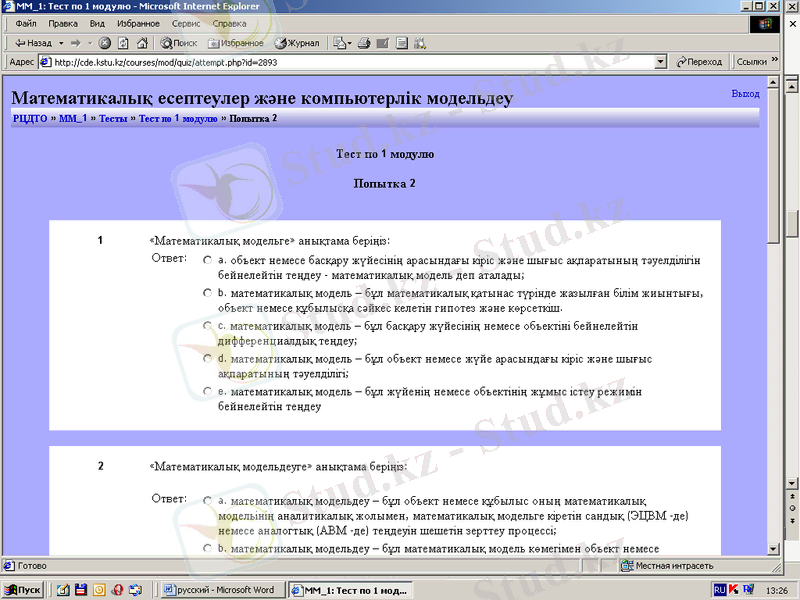Open the Избранное favorites pane
Screen dimensions: 800x600
point(236,43)
